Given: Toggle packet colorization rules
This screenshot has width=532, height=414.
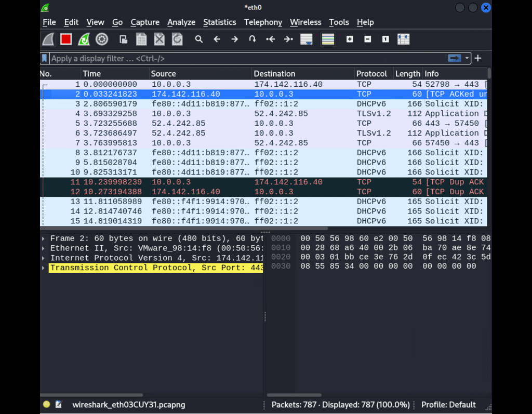Looking at the screenshot, I should tap(328, 39).
